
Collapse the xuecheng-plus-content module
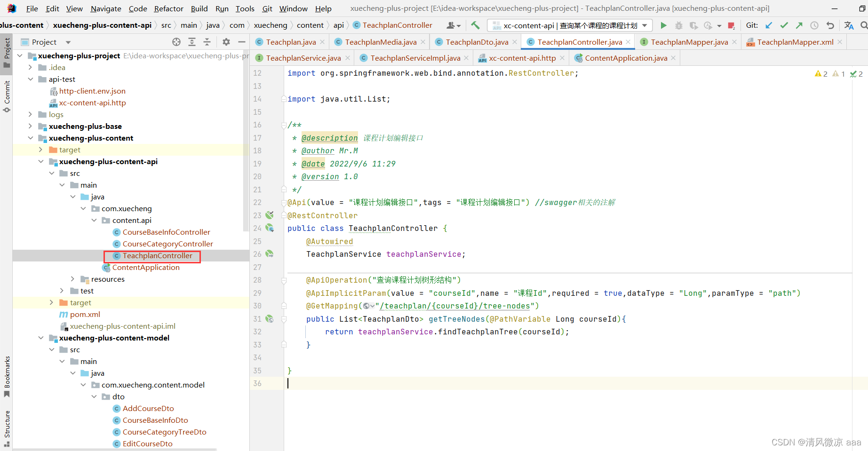pyautogui.click(x=31, y=138)
